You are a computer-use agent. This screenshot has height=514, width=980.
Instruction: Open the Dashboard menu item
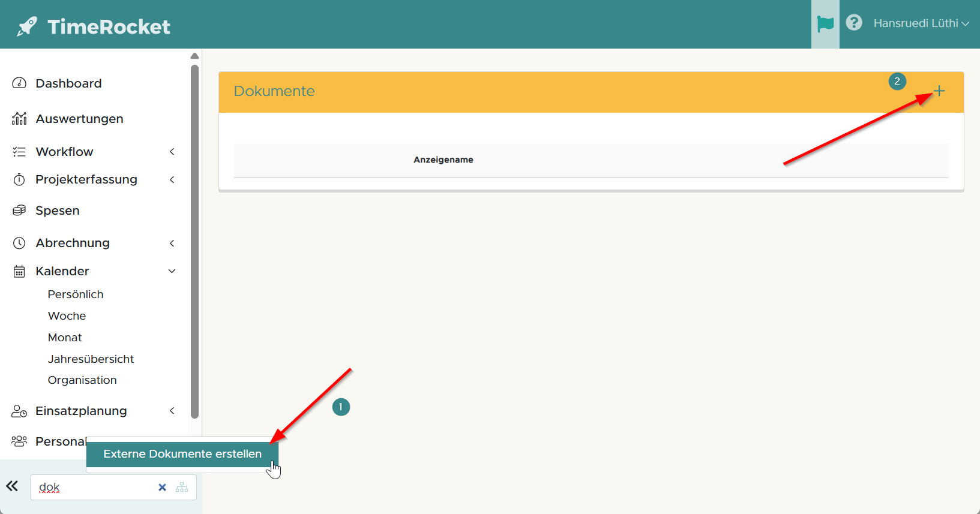click(68, 83)
